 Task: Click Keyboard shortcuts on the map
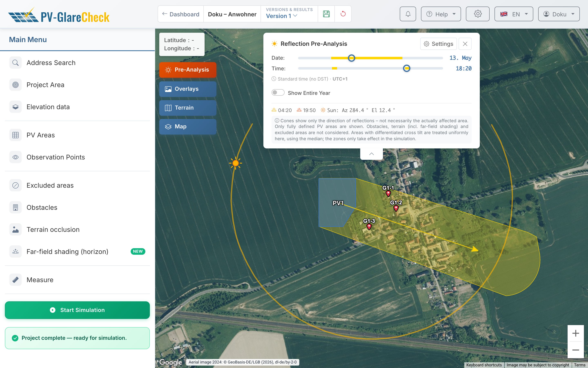(x=484, y=365)
